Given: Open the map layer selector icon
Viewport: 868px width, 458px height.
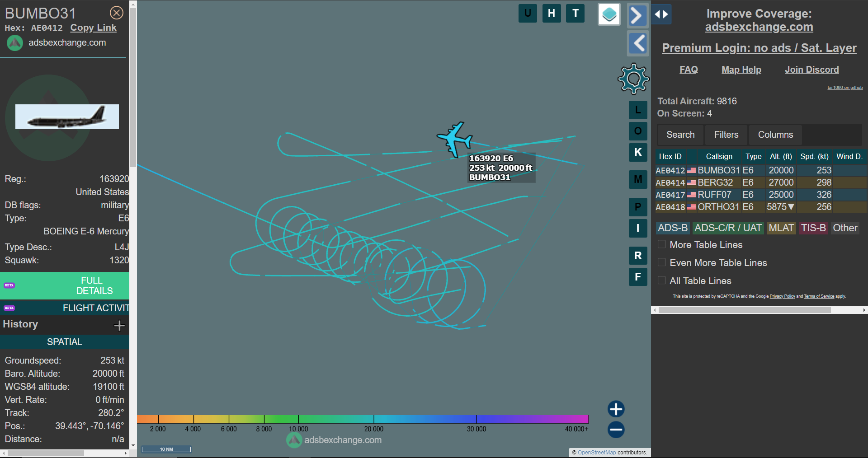Looking at the screenshot, I should point(609,14).
